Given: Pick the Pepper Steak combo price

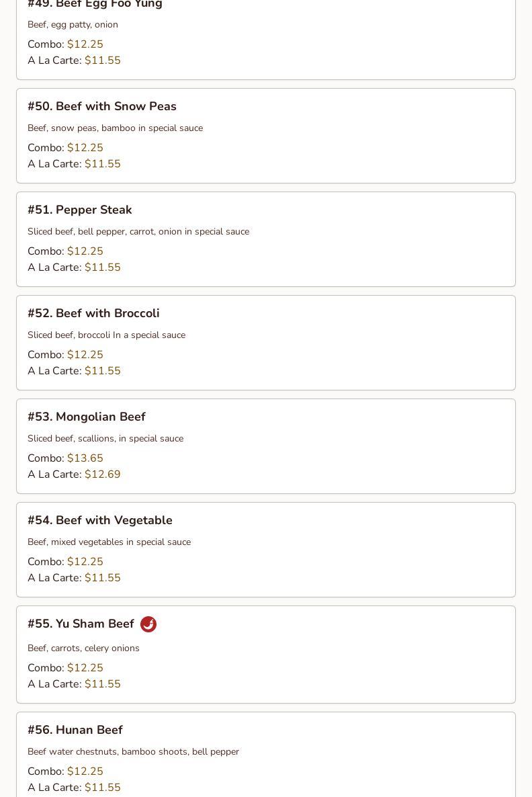Looking at the screenshot, I should click(x=85, y=251).
